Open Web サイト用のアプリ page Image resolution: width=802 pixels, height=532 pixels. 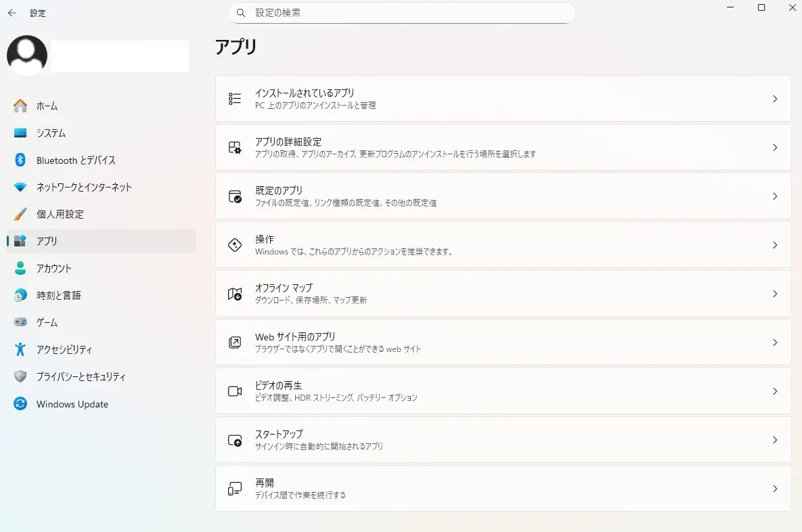coord(504,342)
